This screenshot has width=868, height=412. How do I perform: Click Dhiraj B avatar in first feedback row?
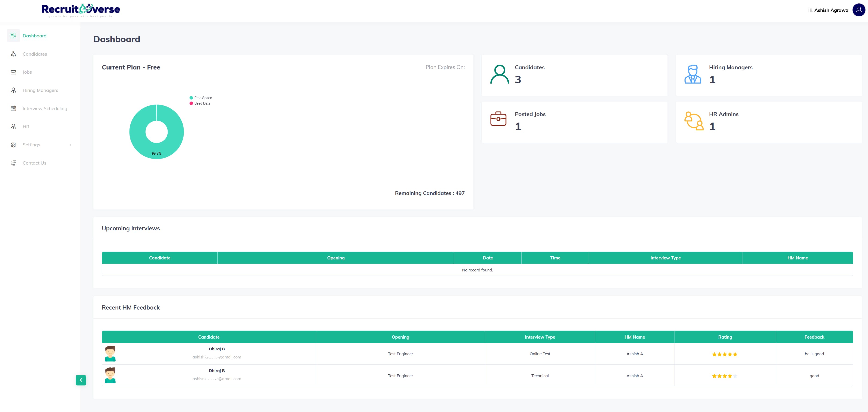tap(110, 354)
